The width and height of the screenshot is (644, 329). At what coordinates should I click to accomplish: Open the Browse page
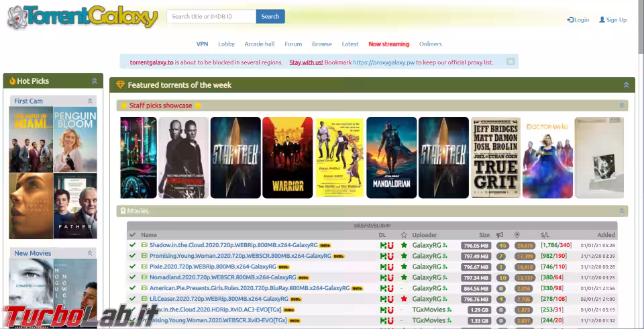pyautogui.click(x=322, y=44)
